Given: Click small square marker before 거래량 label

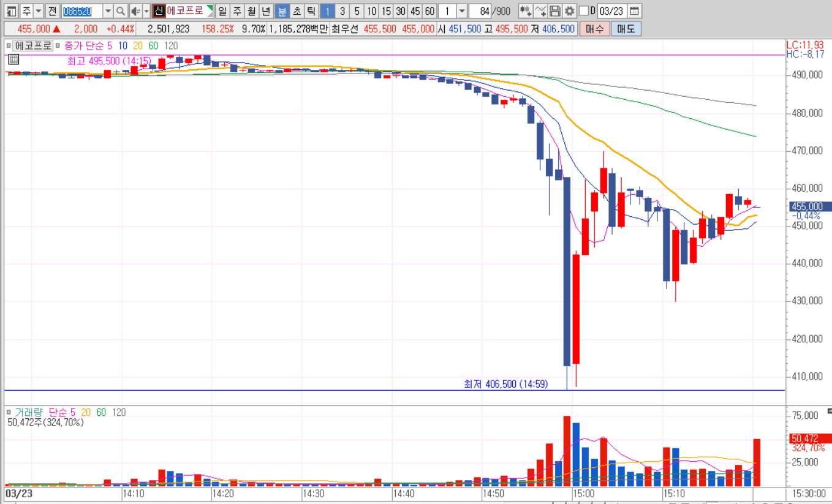Looking at the screenshot, I should point(8,413).
